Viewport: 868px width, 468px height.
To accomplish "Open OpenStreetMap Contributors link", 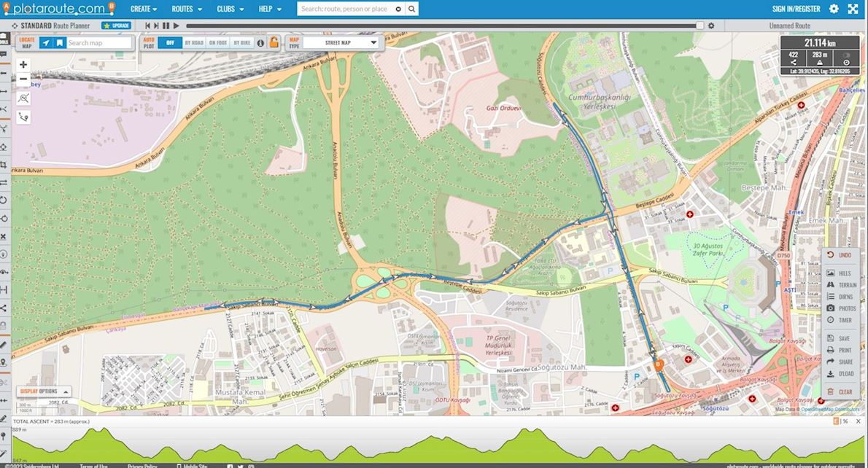I will [831, 410].
